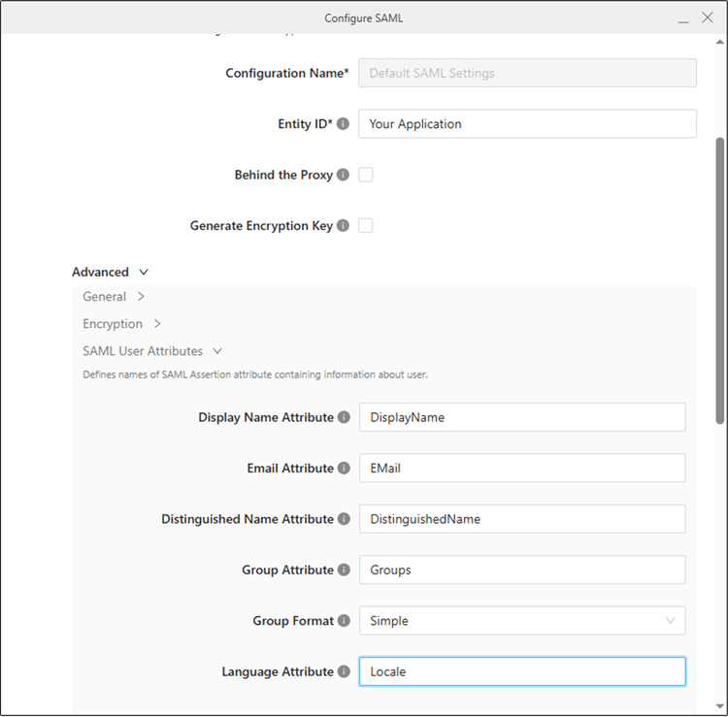
Task: Tick the Generate Encryption Key checkbox
Action: [366, 225]
